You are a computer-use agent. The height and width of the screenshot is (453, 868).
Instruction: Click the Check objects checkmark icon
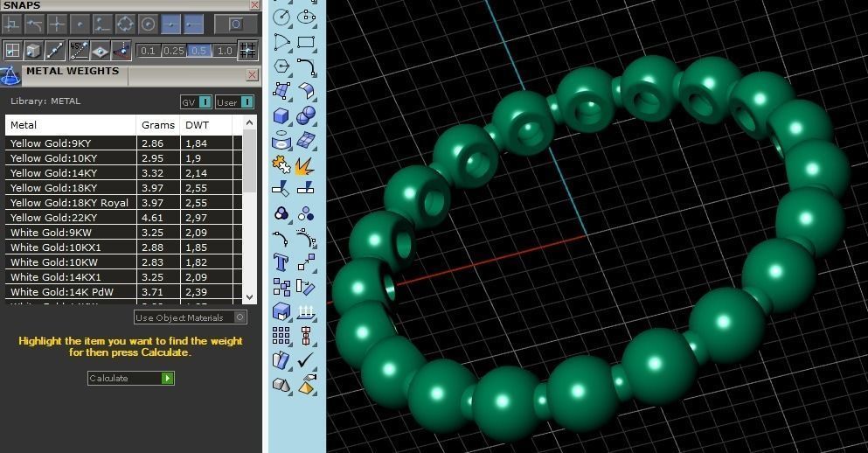click(306, 360)
